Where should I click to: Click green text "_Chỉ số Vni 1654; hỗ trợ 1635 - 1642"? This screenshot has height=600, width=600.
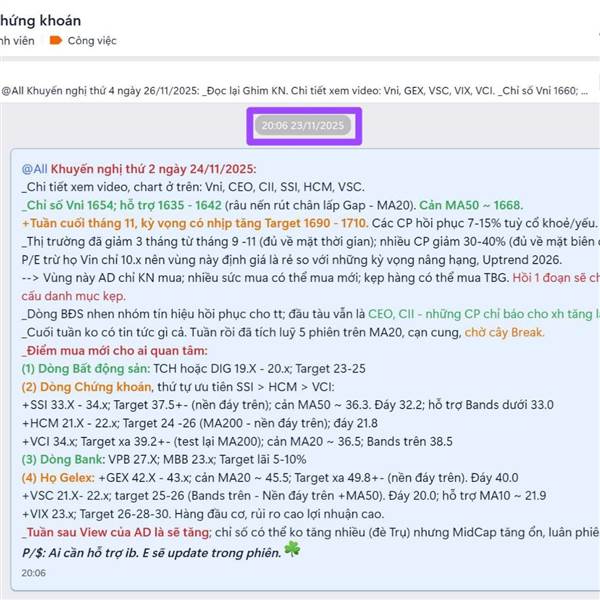(122, 205)
